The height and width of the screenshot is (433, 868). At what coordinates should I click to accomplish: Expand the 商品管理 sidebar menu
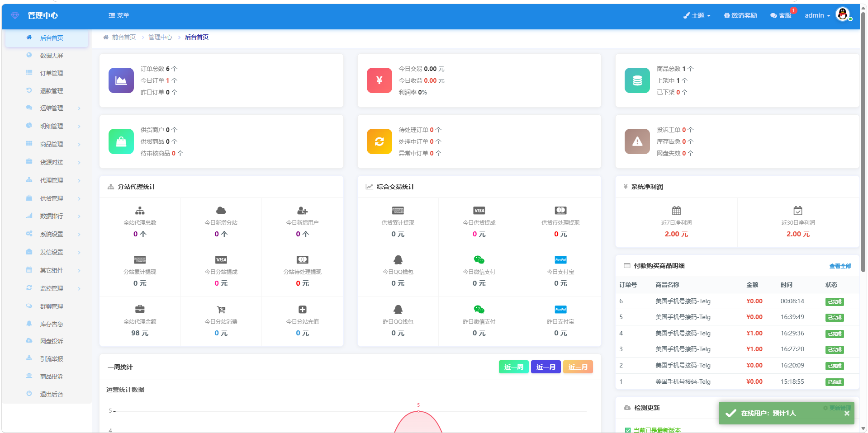tap(47, 144)
